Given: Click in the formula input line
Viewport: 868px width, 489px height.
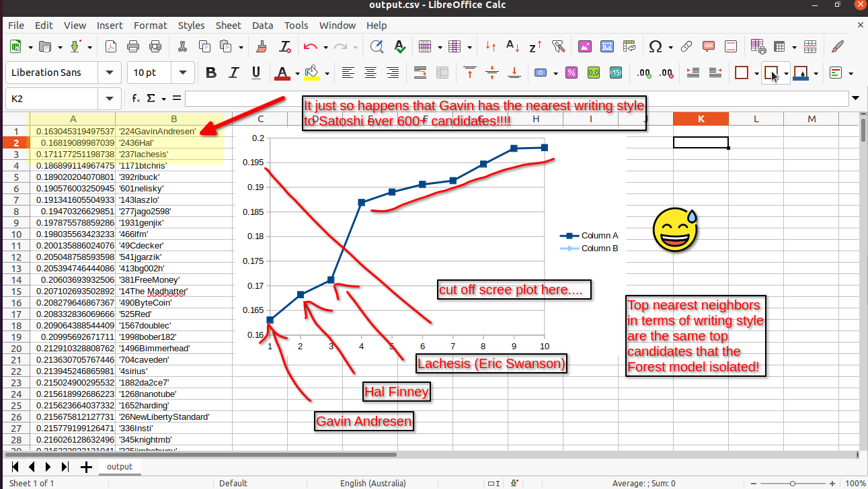Looking at the screenshot, I should [x=516, y=99].
